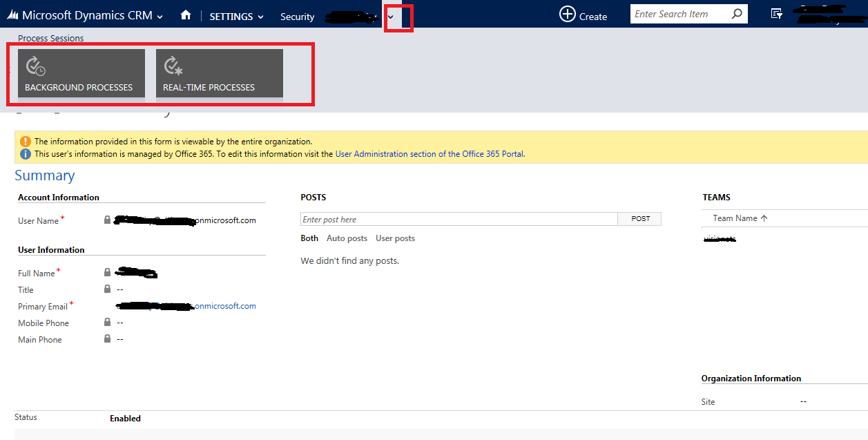Sort by the Team Name column header
Screen dimensions: 868x440
pyautogui.click(x=740, y=218)
